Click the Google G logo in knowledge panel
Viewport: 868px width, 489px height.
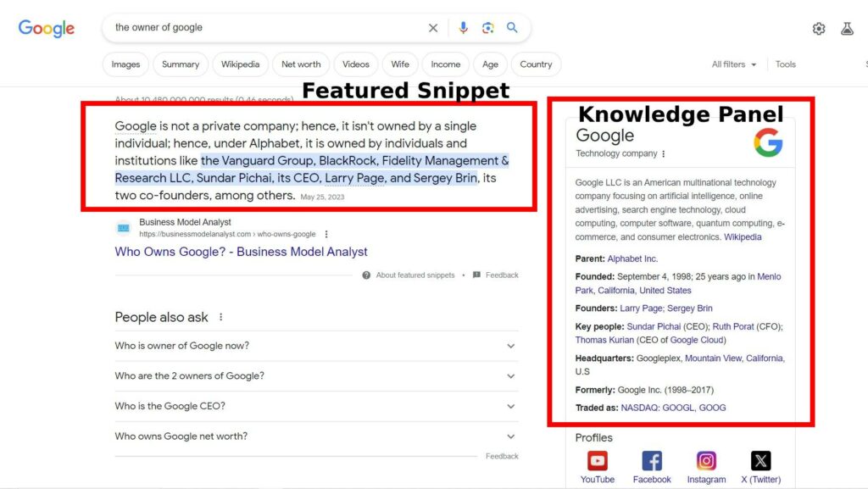coord(768,142)
